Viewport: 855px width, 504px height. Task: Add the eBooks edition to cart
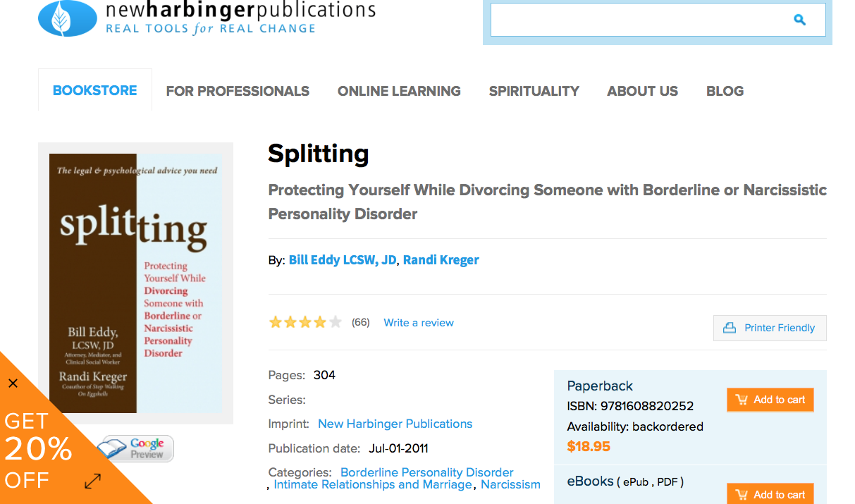[x=770, y=494]
